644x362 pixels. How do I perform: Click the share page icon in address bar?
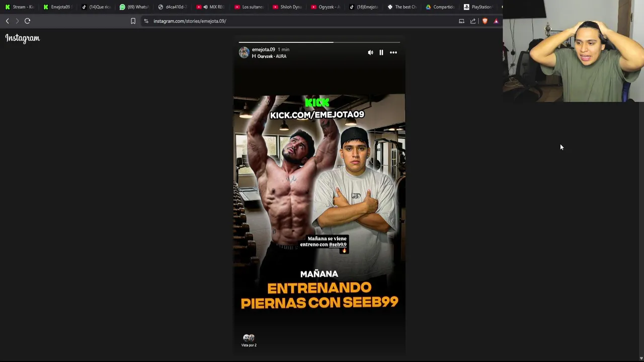coord(473,21)
